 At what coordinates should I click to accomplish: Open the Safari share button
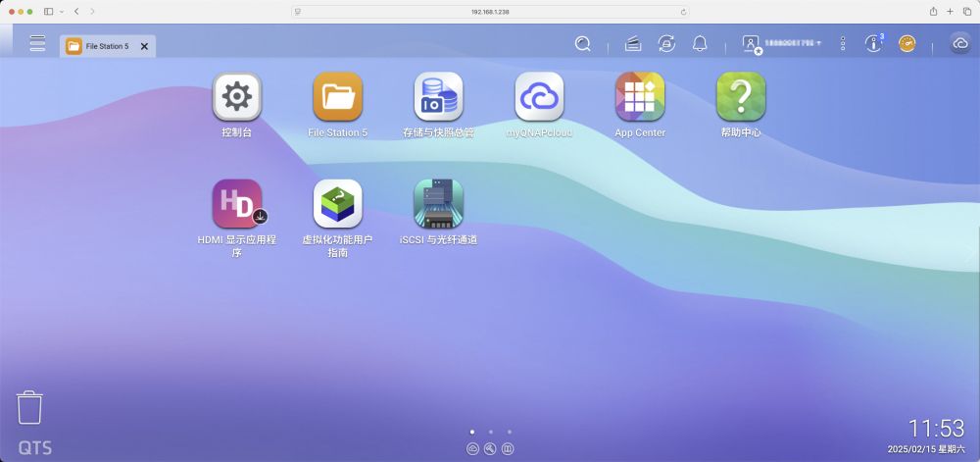(x=933, y=11)
